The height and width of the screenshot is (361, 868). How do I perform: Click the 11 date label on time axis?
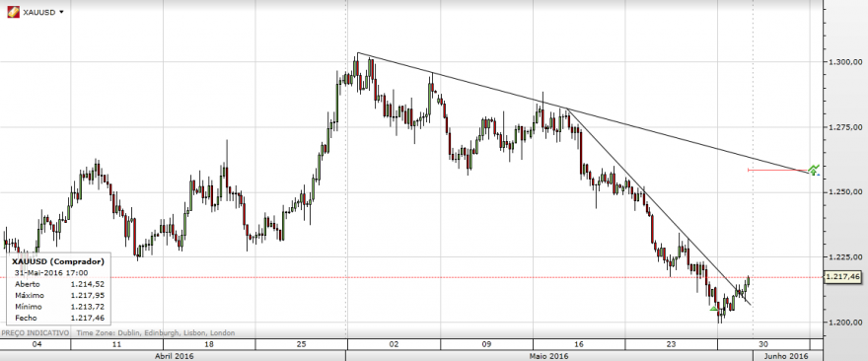pos(116,344)
